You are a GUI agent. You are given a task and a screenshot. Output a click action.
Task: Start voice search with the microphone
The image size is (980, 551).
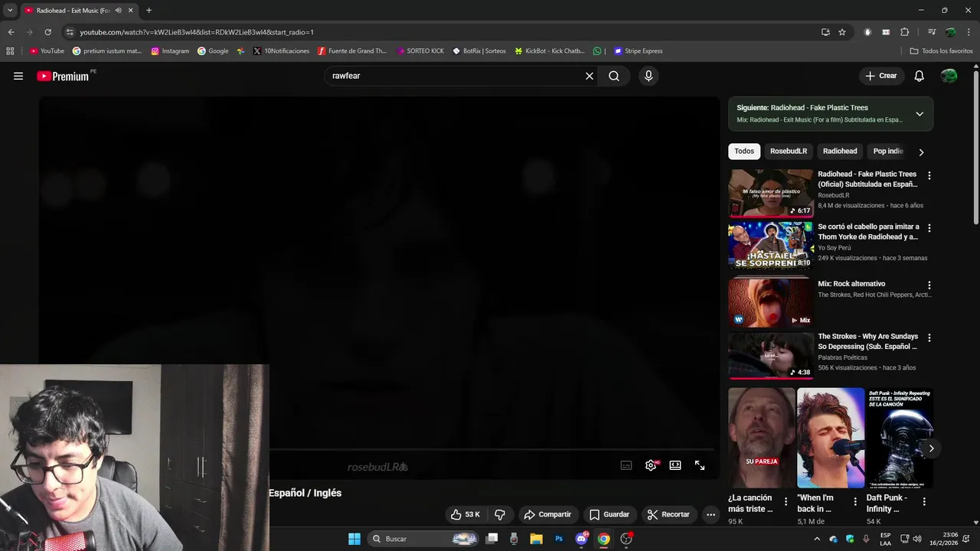tap(648, 76)
